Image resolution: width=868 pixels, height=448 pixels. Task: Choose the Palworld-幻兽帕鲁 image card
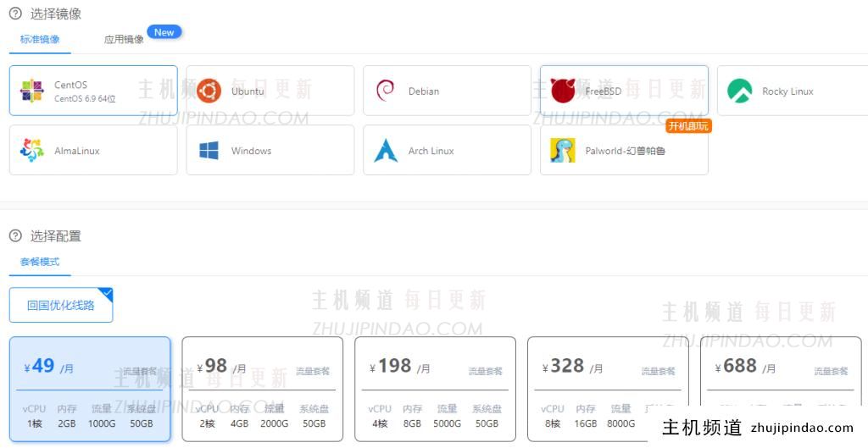click(625, 150)
